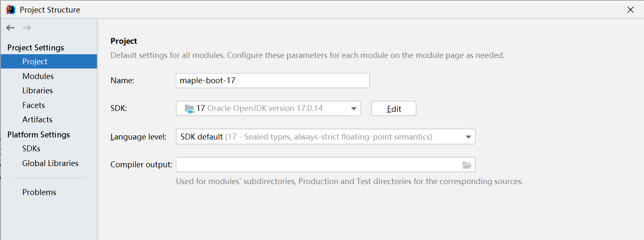
Task: Click the project Name text field
Action: tap(272, 80)
